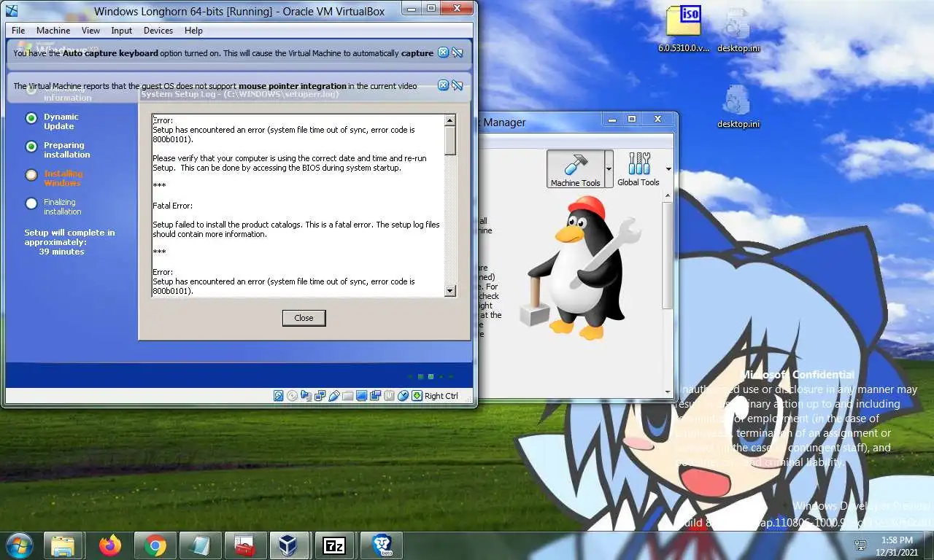The width and height of the screenshot is (934, 560).
Task: Launch Google Chrome from the taskbar
Action: 155,545
